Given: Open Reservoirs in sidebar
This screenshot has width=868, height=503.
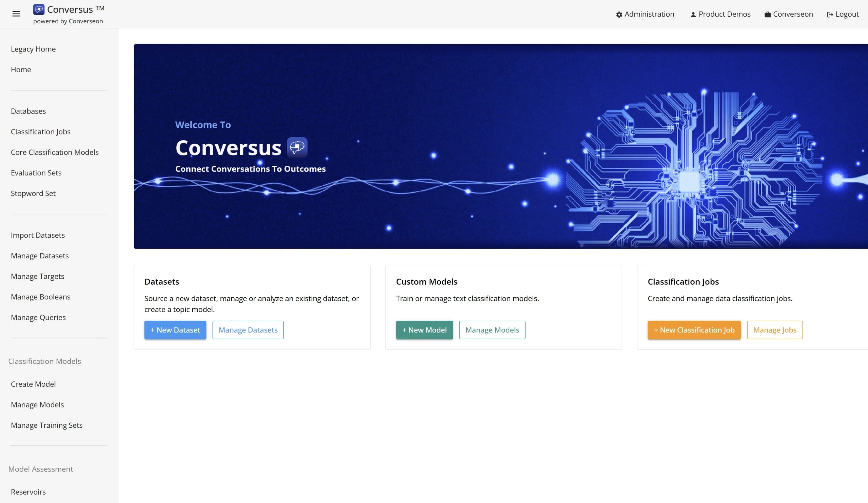Looking at the screenshot, I should pos(28,492).
